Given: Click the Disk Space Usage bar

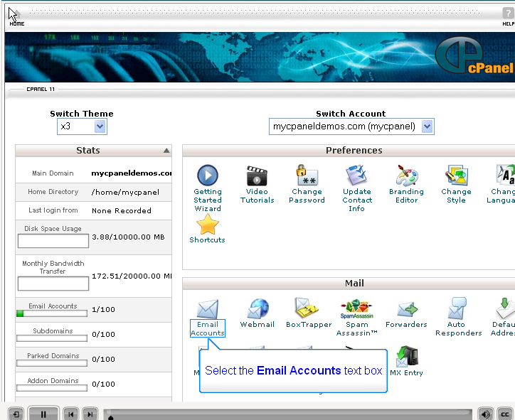Looking at the screenshot, I should [x=53, y=241].
